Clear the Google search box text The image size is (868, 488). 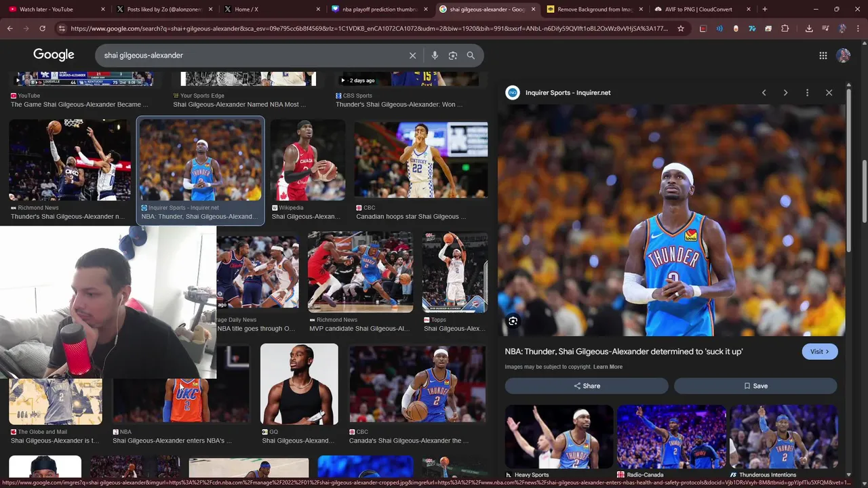(412, 56)
